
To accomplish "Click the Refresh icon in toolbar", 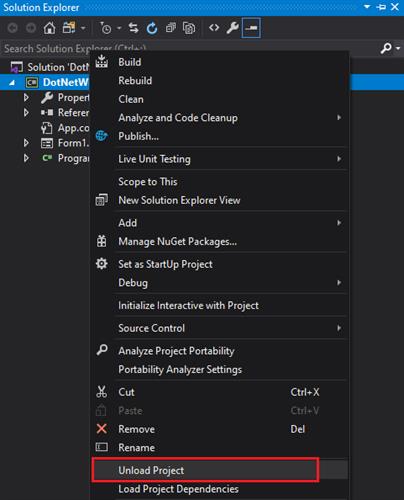I will pyautogui.click(x=152, y=28).
